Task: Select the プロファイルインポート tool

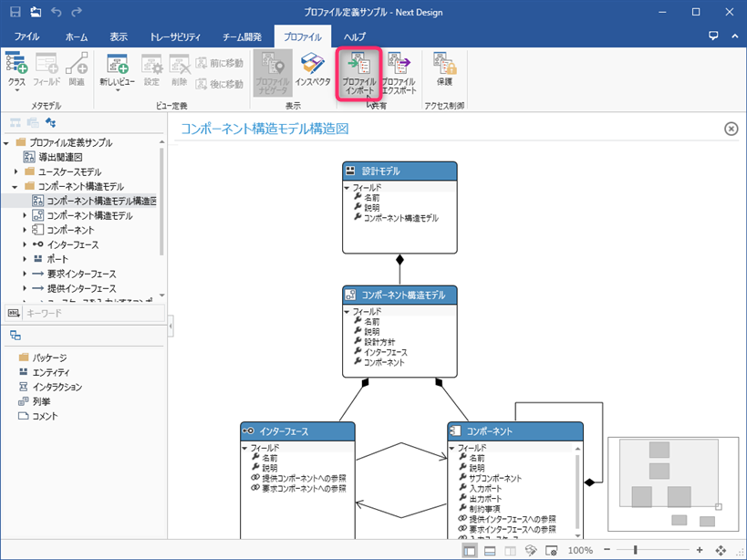Action: click(358, 73)
